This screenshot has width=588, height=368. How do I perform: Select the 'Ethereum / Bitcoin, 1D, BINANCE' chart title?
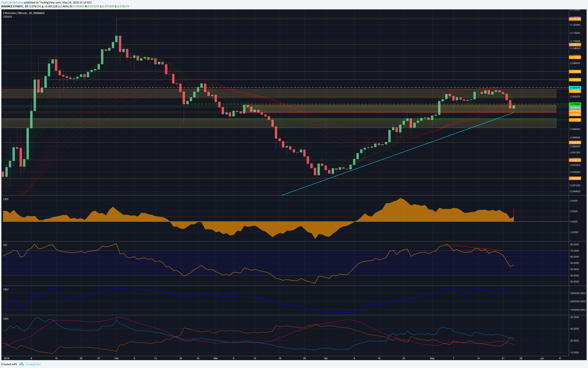click(x=24, y=13)
